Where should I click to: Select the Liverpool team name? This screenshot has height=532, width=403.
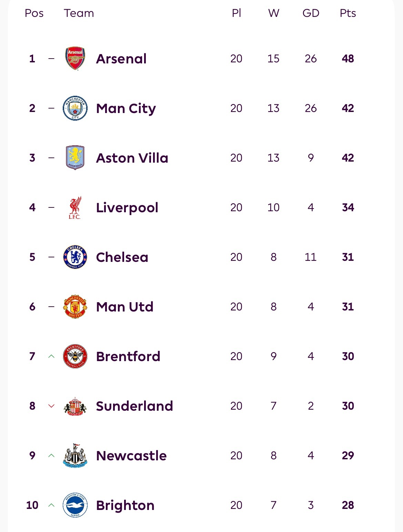point(127,208)
